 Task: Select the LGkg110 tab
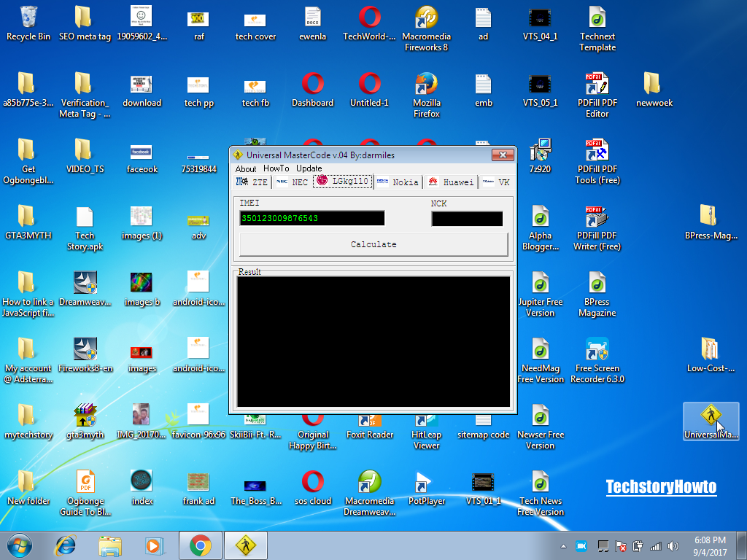tap(343, 181)
